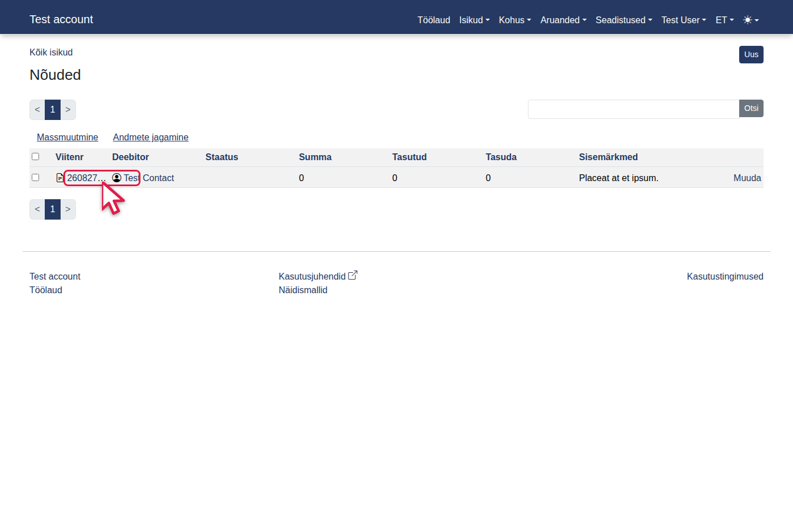Click the external link icon beside Kasutusjuhendid

[x=353, y=275]
